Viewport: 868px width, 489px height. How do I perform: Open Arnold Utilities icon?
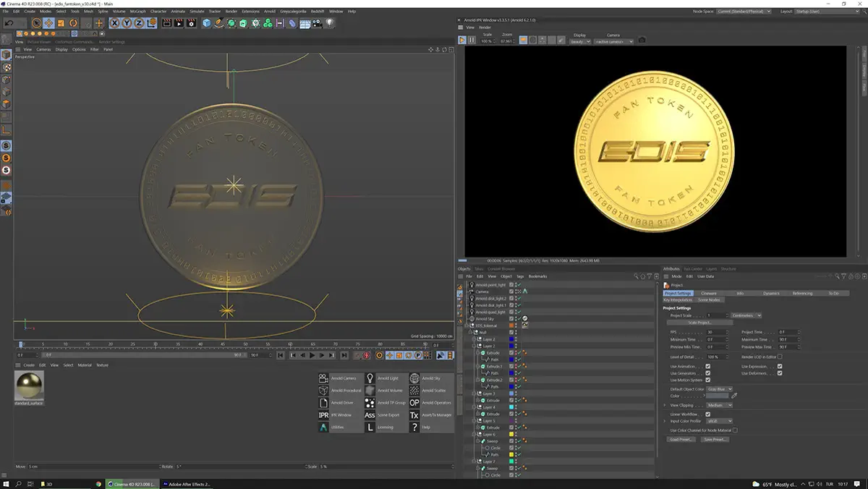pos(324,428)
